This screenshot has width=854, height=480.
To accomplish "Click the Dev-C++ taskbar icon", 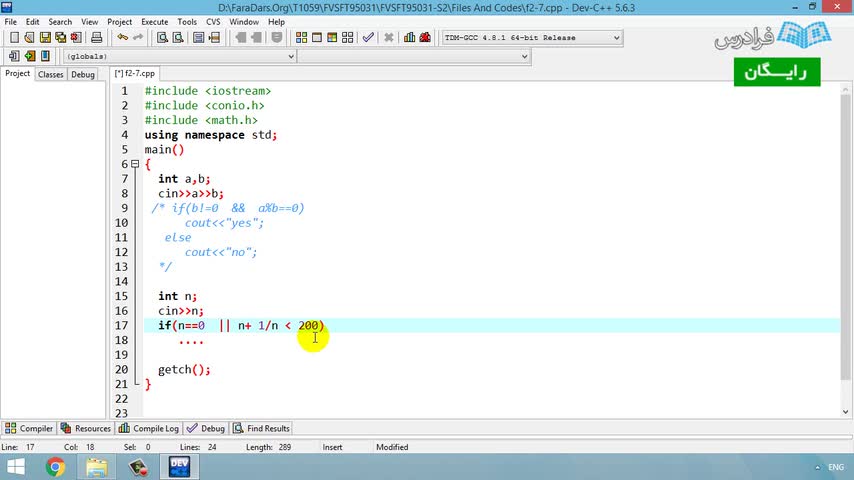I will point(179,467).
